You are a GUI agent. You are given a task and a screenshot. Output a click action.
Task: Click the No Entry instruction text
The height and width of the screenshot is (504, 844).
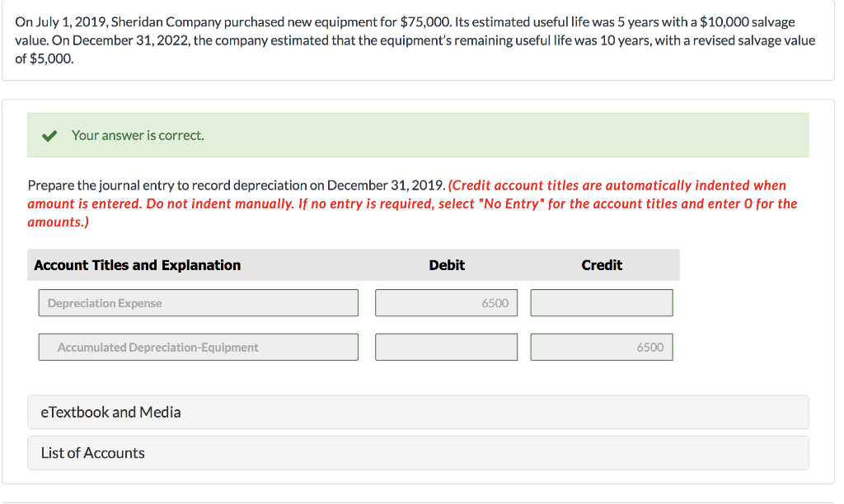coord(412,203)
